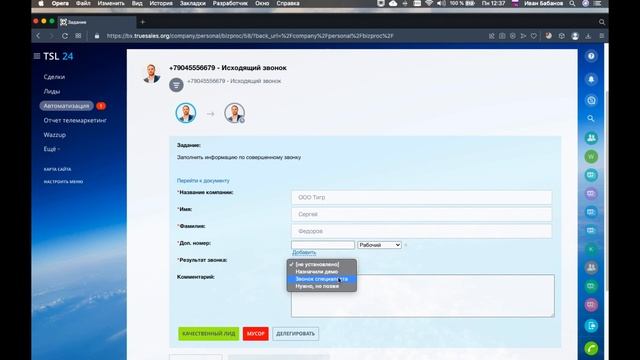Viewport: 640px width, 360px height.
Task: Open the Opera account profile icon
Action: (575, 36)
